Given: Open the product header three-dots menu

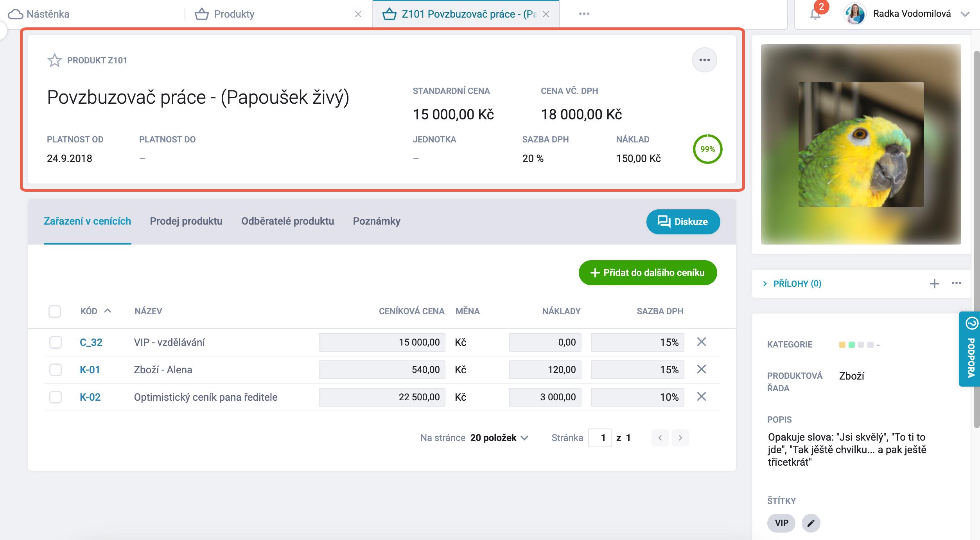Looking at the screenshot, I should [704, 60].
